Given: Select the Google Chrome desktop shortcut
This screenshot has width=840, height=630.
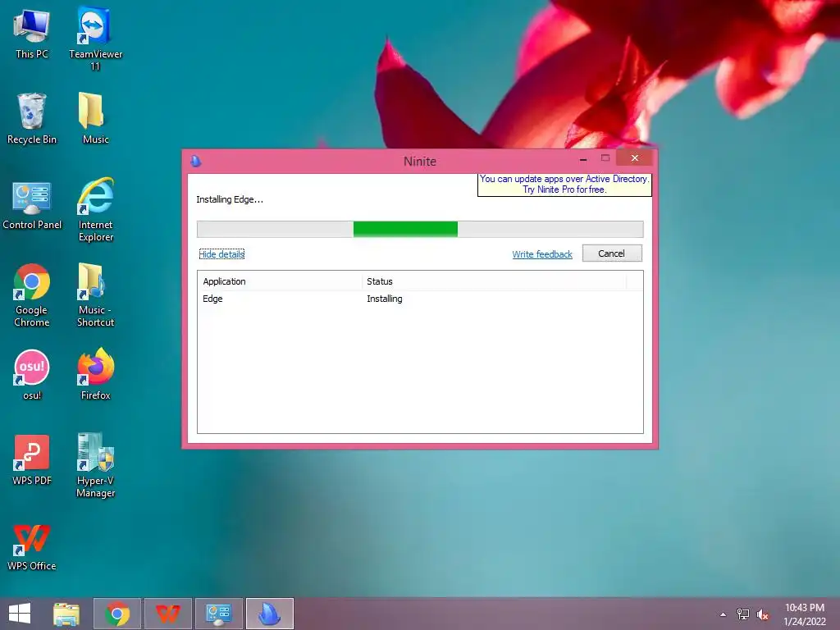Looking at the screenshot, I should point(32,295).
